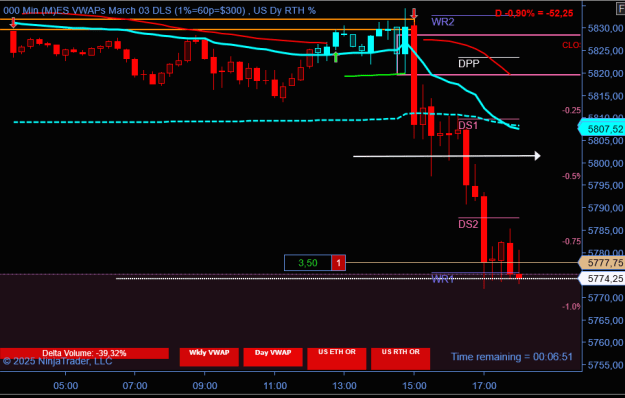The width and height of the screenshot is (625, 398).
Task: Click the 5800,00 price axis label
Action: (605, 163)
